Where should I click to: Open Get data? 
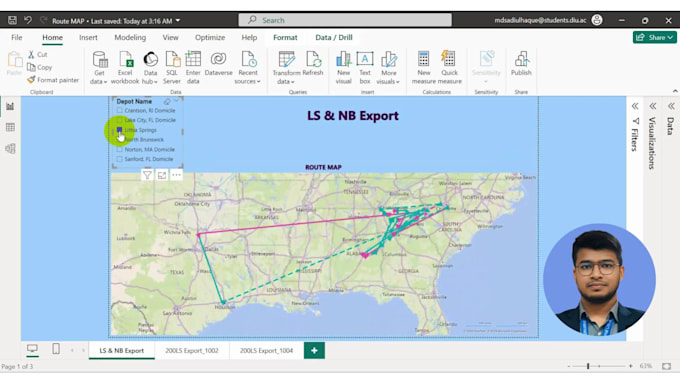click(x=99, y=68)
